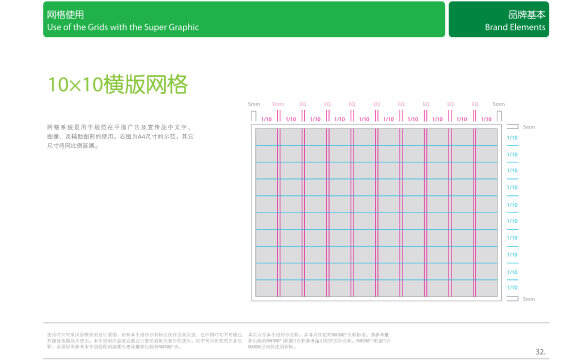Click the small bracket marker above grid's right edge
Screen dimensions: 570x360
tap(499, 116)
